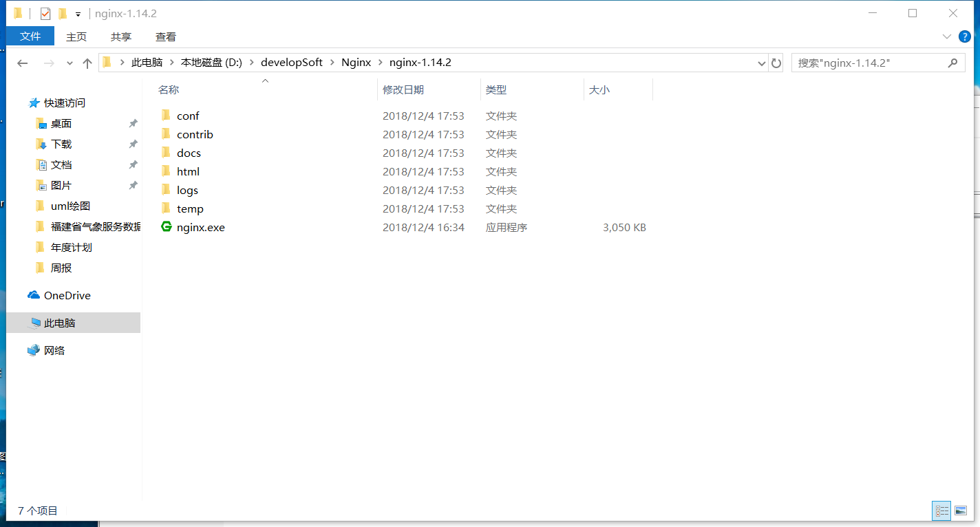Switch to large icons view in status bar
The width and height of the screenshot is (980, 527).
(961, 510)
